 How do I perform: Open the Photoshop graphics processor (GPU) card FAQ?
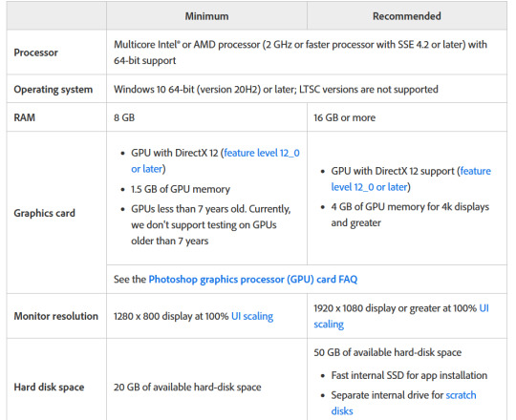pyautogui.click(x=252, y=279)
